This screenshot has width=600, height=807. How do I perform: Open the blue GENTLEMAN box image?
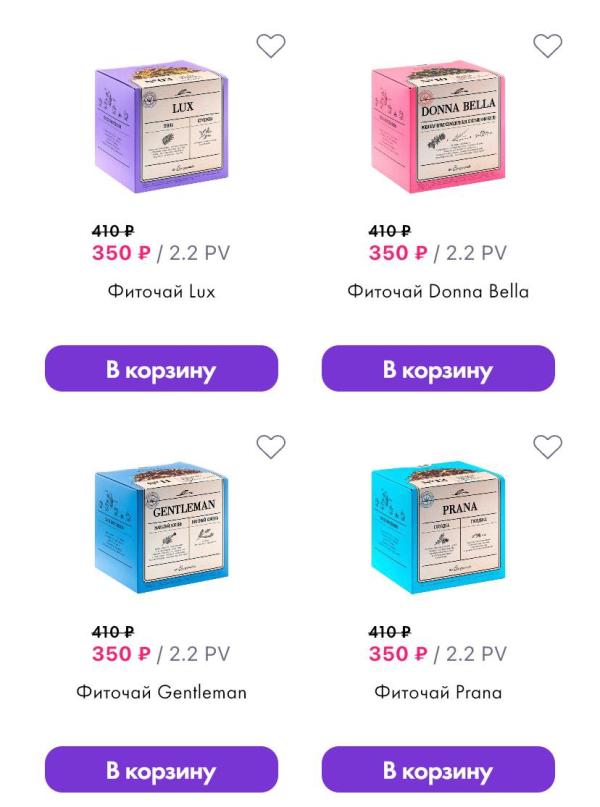162,528
